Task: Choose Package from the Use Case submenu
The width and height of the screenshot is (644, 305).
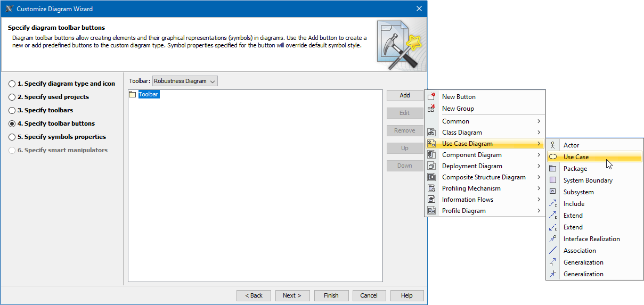Action: (595, 169)
